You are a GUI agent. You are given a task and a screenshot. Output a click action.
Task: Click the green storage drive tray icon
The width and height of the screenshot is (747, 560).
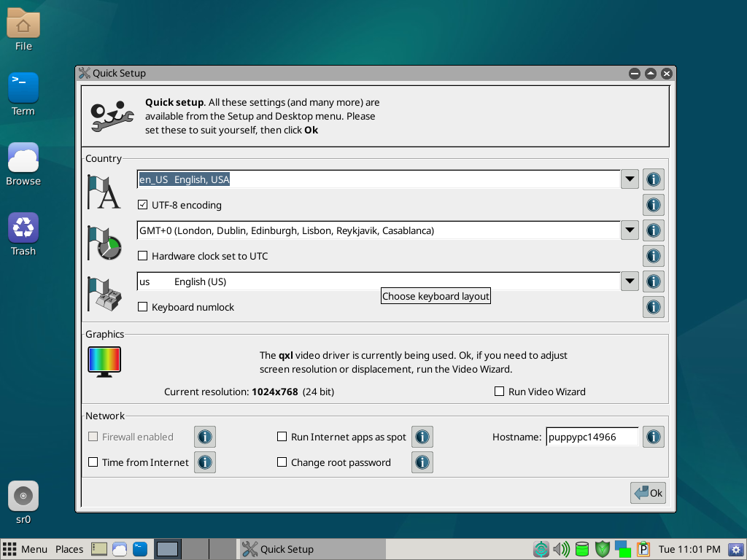pos(582,549)
